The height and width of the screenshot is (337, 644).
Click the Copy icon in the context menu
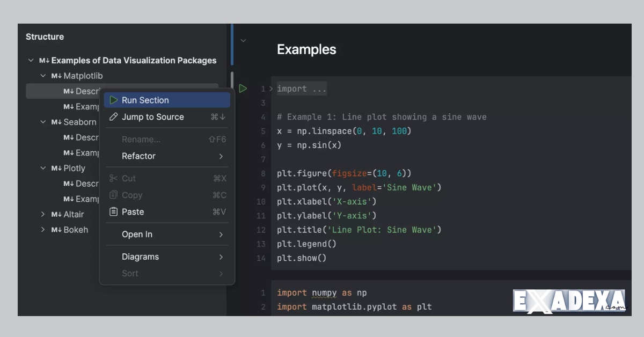(113, 195)
